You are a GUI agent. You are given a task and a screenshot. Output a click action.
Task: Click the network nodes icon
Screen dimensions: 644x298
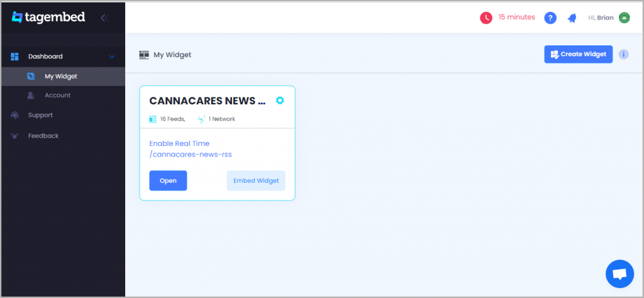click(x=202, y=119)
